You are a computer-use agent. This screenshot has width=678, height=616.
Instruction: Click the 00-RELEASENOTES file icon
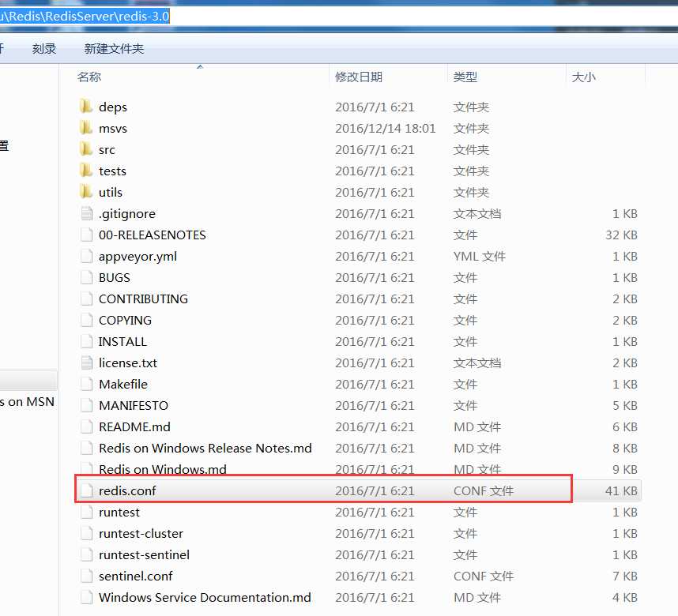pos(86,235)
